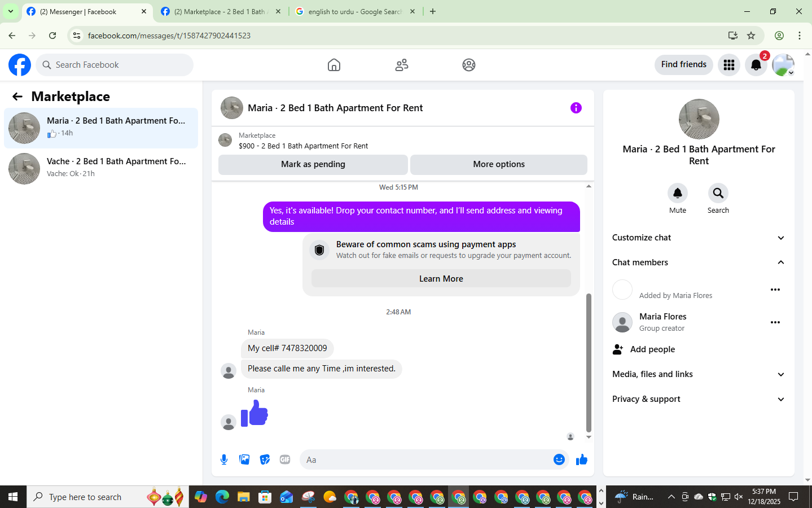The image size is (812, 508).
Task: Launch Microsoft Edge from the taskbar
Action: pos(222,497)
